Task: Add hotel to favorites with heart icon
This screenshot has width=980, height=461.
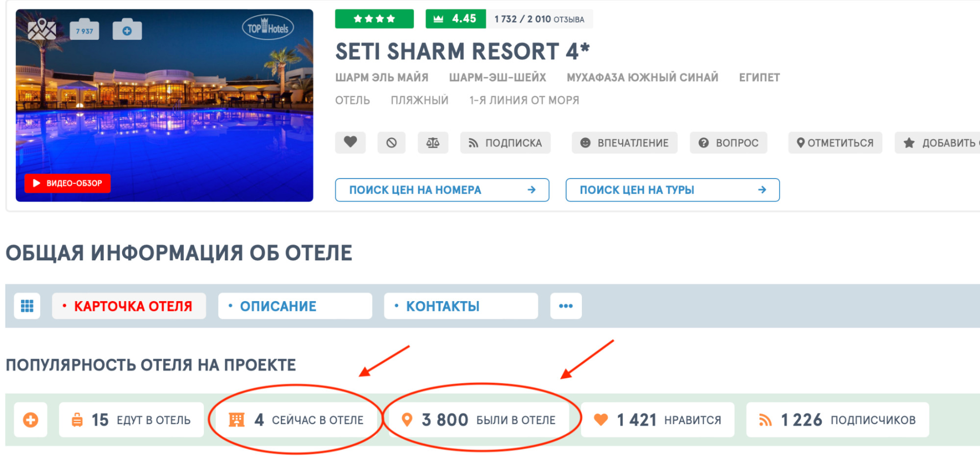Action: tap(350, 143)
